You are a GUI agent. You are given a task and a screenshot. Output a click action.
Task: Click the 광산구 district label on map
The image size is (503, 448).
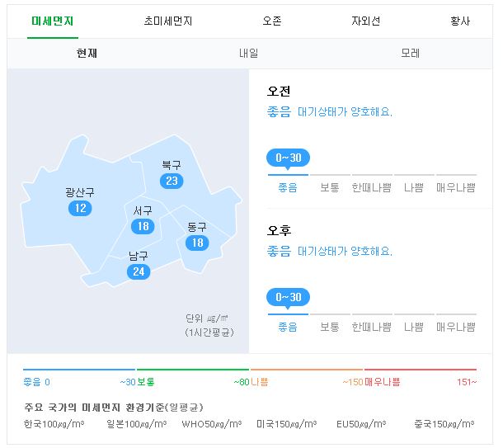coord(80,192)
